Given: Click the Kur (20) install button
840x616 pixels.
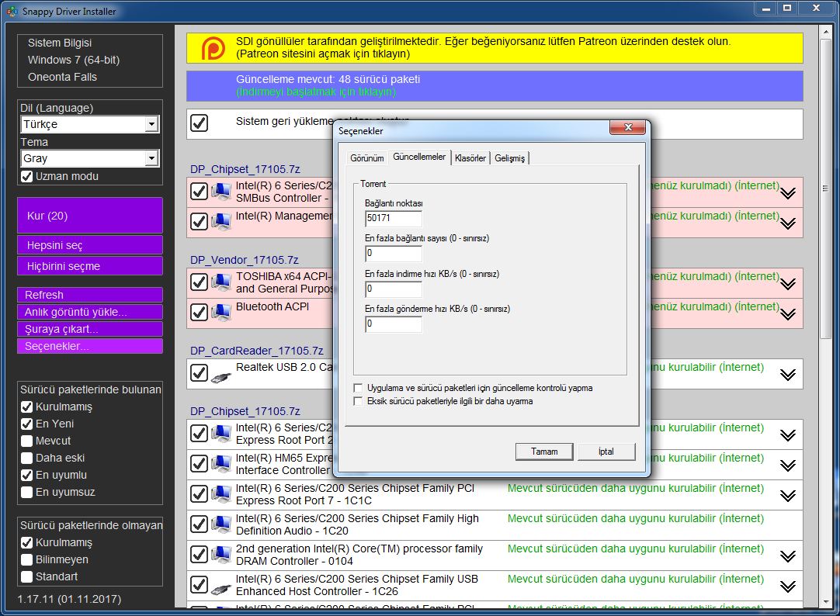Looking at the screenshot, I should pos(90,216).
